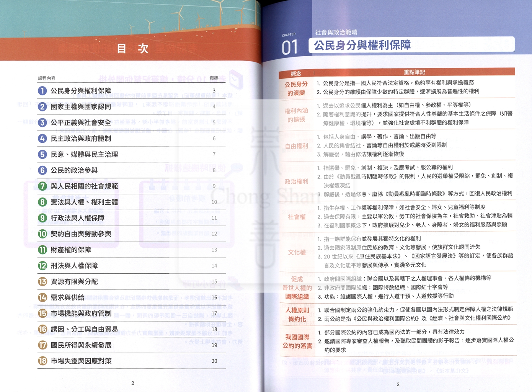Image resolution: width=532 pixels, height=392 pixels.
Task: Click the concept cell 人權原則條約化
Action: 297,314
